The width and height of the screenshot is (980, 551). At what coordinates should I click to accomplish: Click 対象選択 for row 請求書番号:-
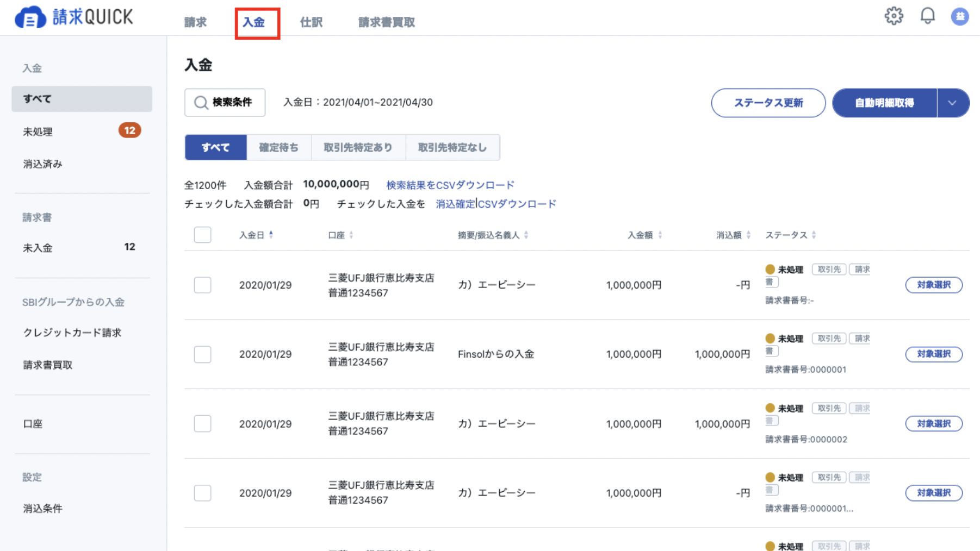tap(934, 285)
